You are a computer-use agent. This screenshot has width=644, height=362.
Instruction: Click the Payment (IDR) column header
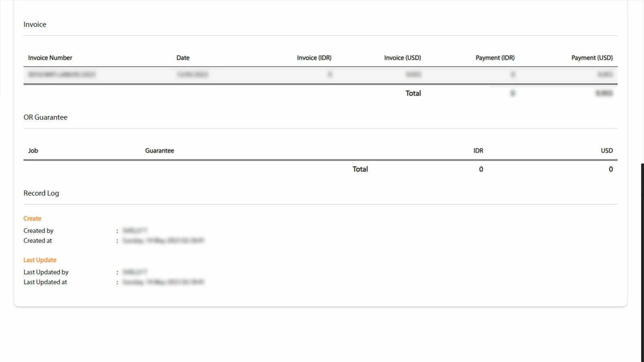[495, 58]
